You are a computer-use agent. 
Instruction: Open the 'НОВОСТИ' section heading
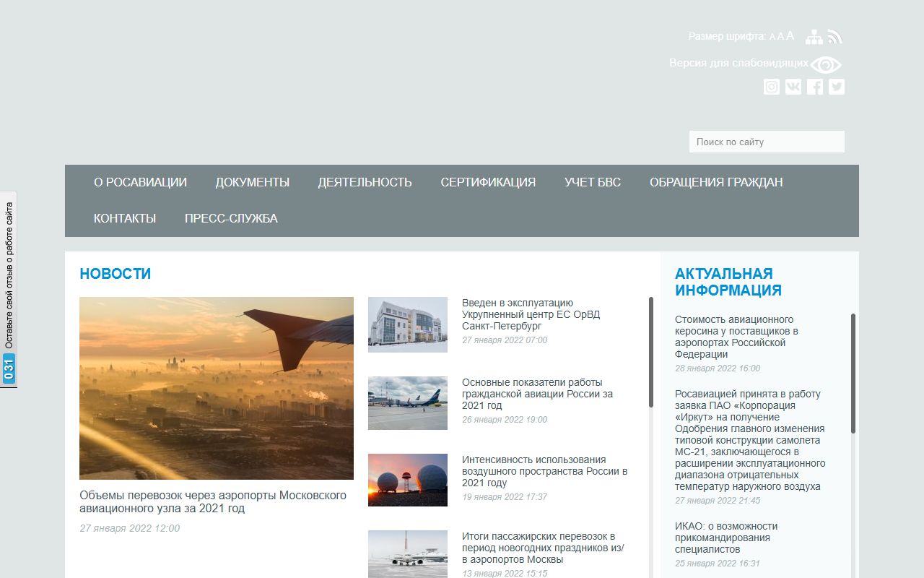click(115, 274)
